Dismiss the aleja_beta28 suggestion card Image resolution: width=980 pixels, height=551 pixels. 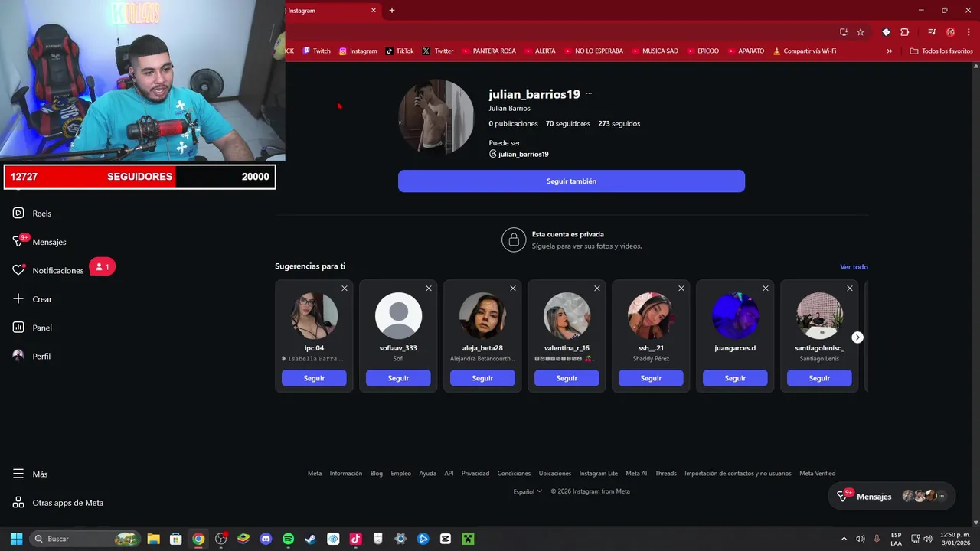[513, 289]
